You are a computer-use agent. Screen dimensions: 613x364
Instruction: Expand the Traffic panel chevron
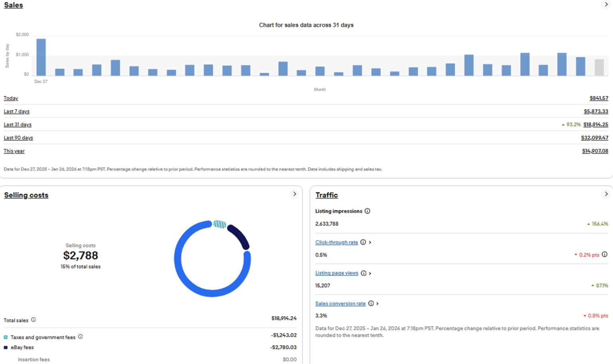606,194
